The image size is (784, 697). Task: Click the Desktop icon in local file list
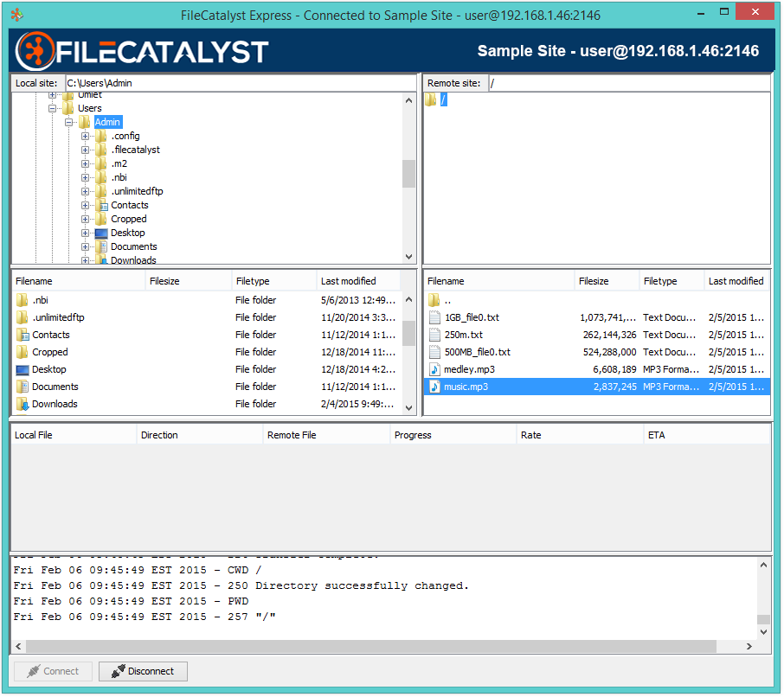click(x=22, y=369)
